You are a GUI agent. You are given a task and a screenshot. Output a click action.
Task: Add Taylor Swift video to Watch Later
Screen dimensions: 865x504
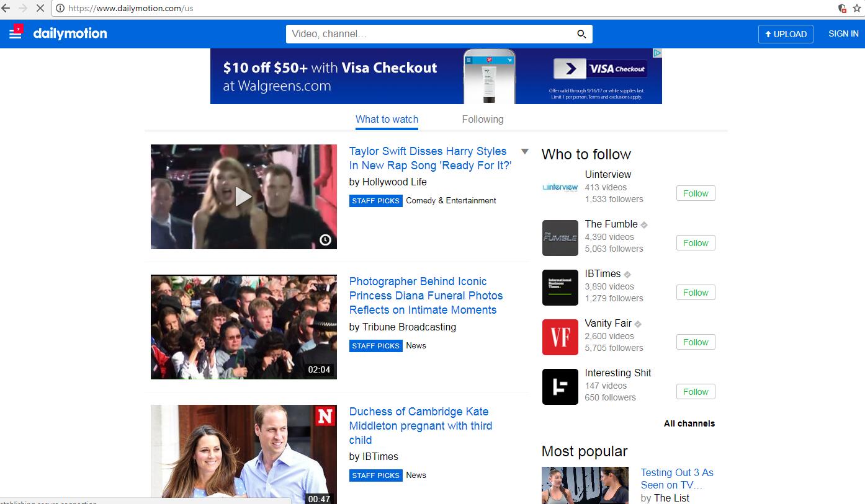click(x=325, y=239)
